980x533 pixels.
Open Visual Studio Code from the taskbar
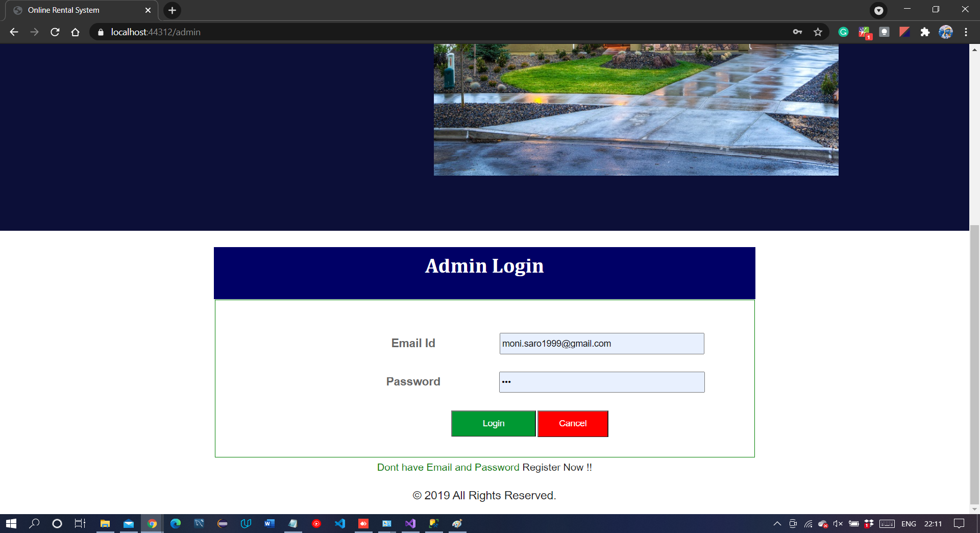tap(340, 523)
